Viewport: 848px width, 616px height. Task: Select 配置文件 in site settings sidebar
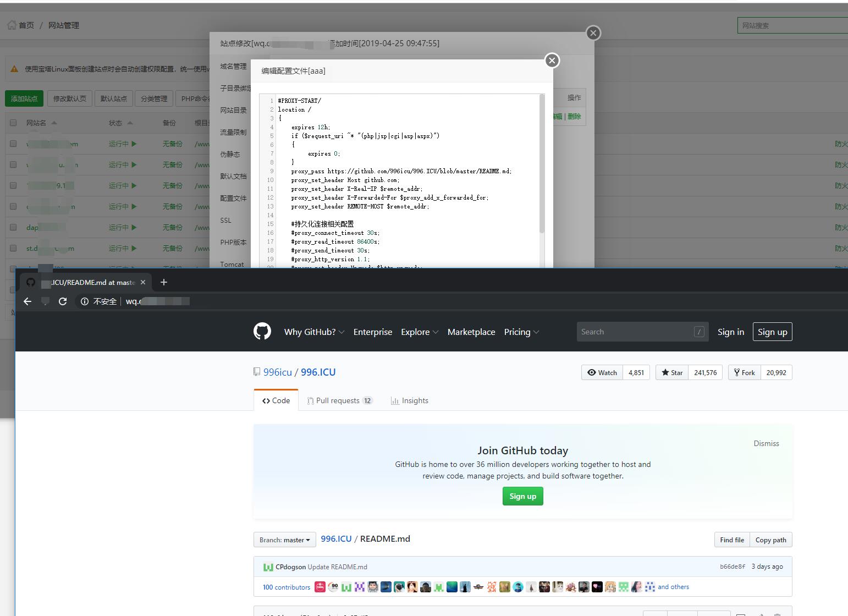click(234, 198)
